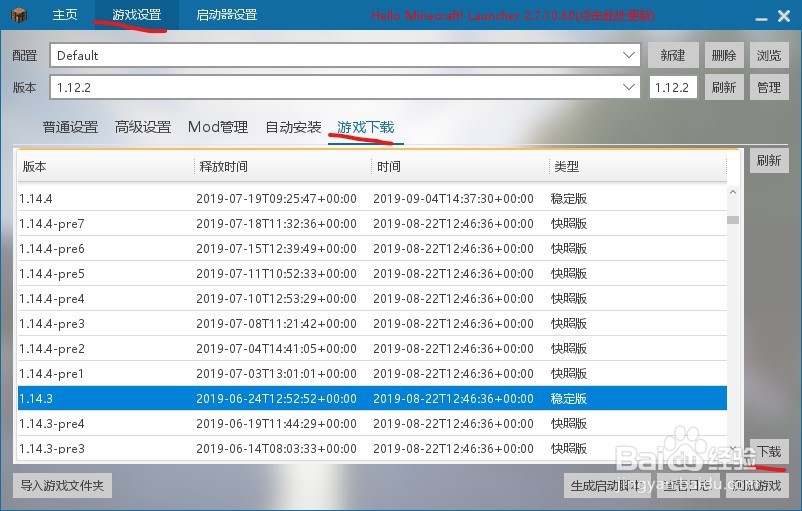The height and width of the screenshot is (511, 802).
Task: Click the 1.12.2 version text field
Action: coord(673,87)
